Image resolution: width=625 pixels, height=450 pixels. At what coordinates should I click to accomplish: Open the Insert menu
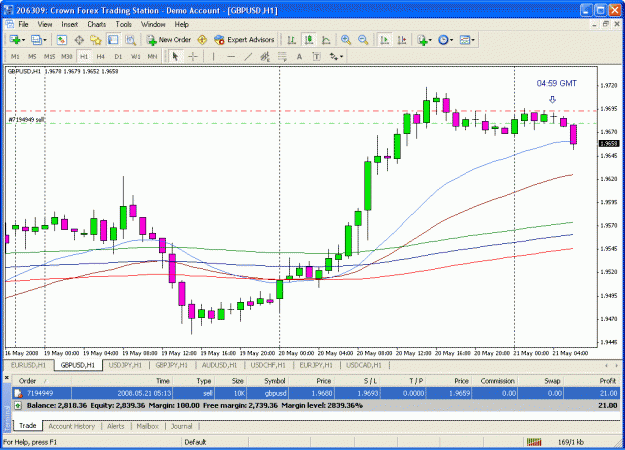[70, 24]
